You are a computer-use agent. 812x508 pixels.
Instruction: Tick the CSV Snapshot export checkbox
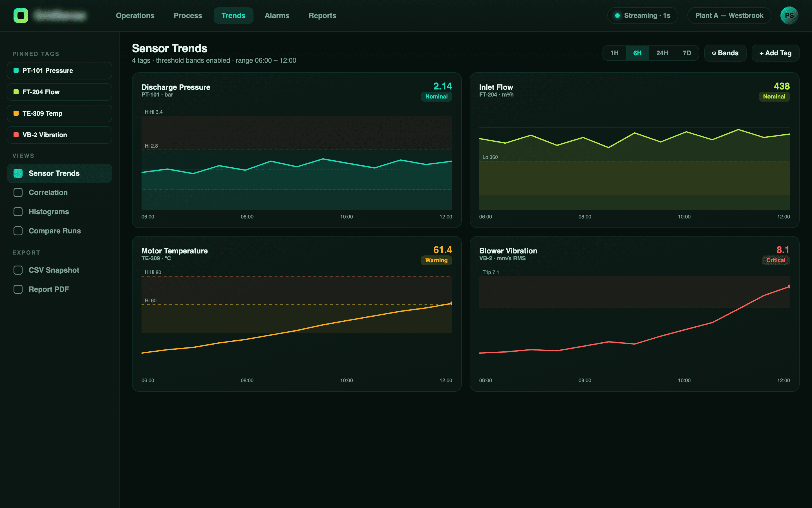pyautogui.click(x=18, y=270)
